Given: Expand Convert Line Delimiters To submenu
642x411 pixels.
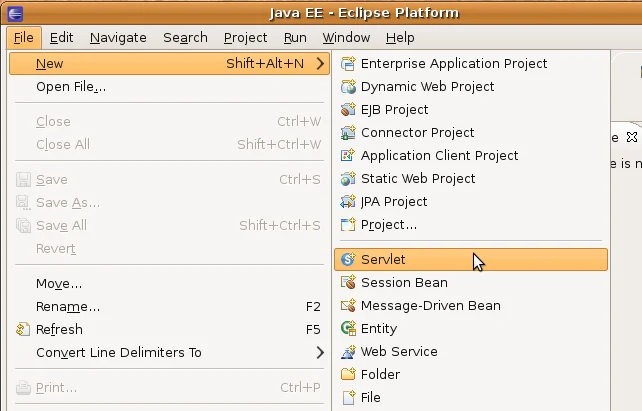Looking at the screenshot, I should tap(320, 353).
